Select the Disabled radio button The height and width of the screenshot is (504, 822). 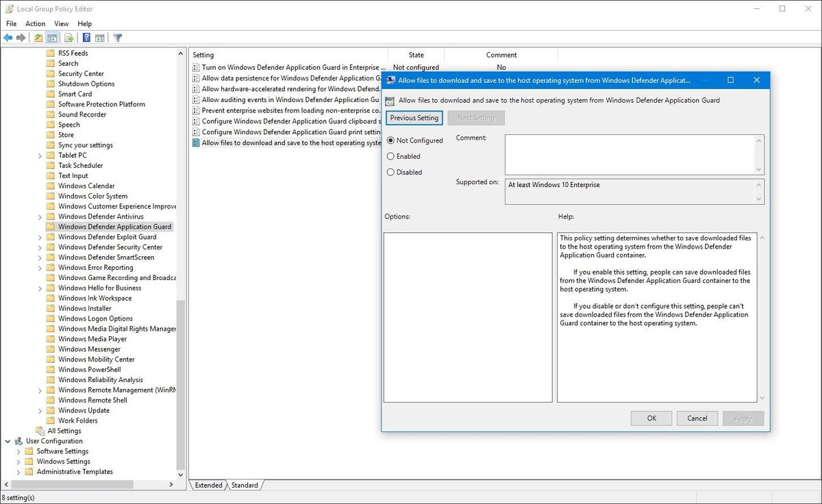click(390, 172)
